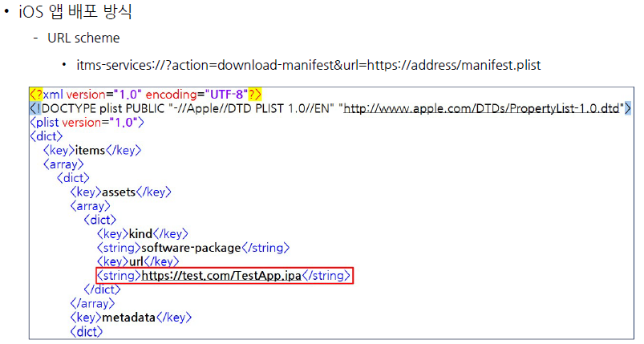Click the 'kind' key line
644x344 pixels.
coord(142,234)
